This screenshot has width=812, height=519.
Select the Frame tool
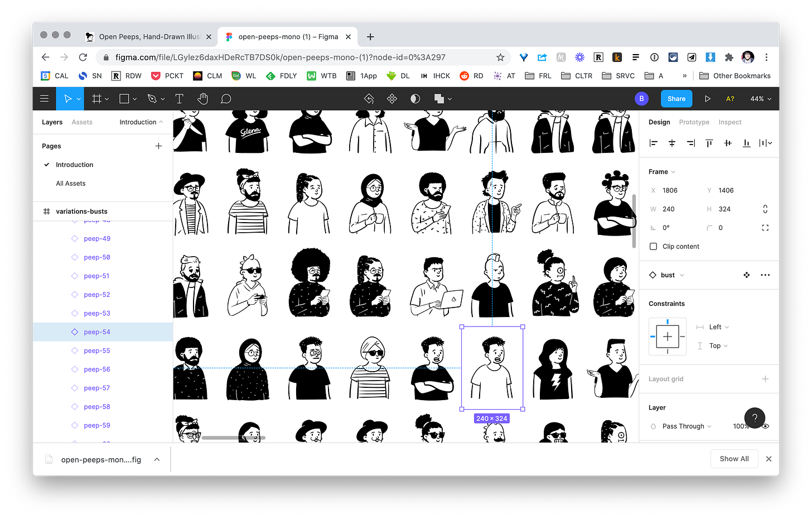96,99
